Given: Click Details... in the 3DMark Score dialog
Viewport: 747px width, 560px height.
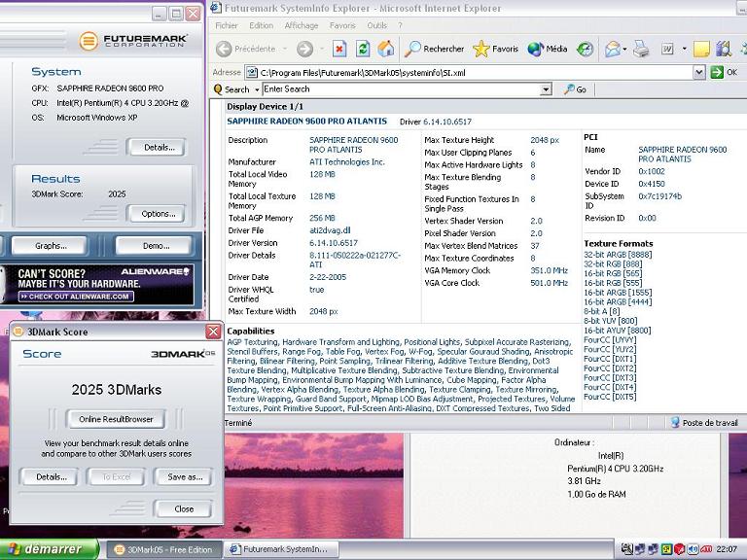Looking at the screenshot, I should 49,476.
